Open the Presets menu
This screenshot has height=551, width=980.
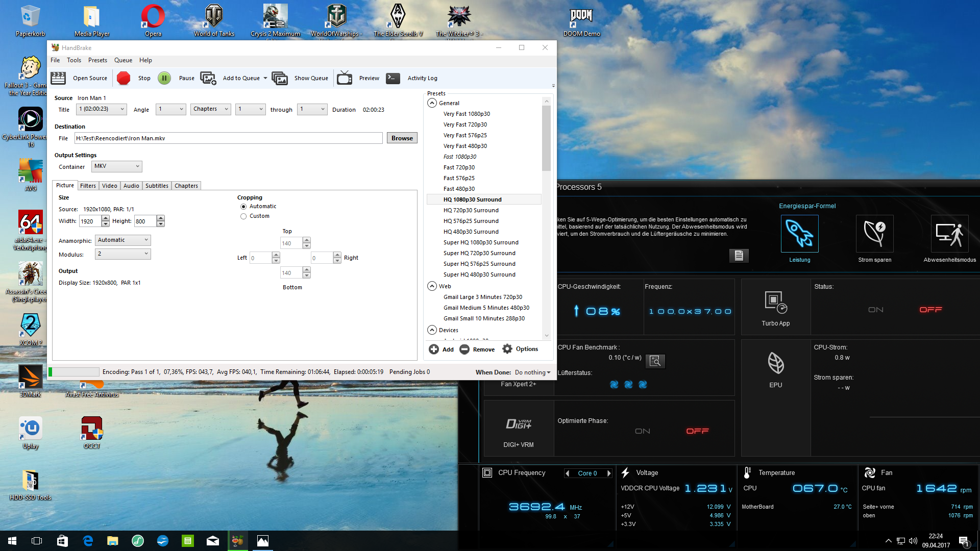(x=97, y=60)
